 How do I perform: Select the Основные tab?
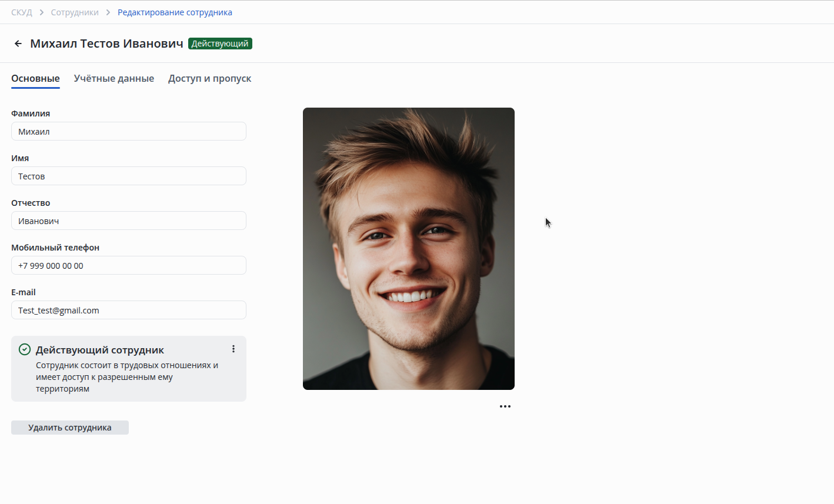35,78
